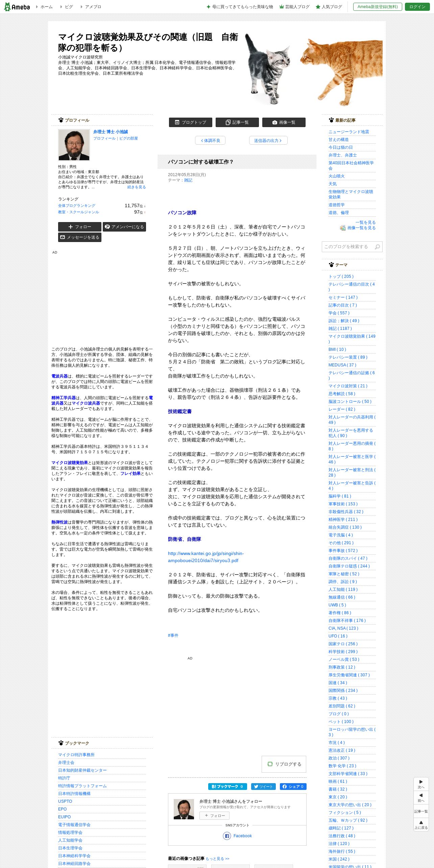Image resolution: width=434 pixels, height=868 pixels.
Task: Open theme ペット ( 100 )
Action: [341, 722]
